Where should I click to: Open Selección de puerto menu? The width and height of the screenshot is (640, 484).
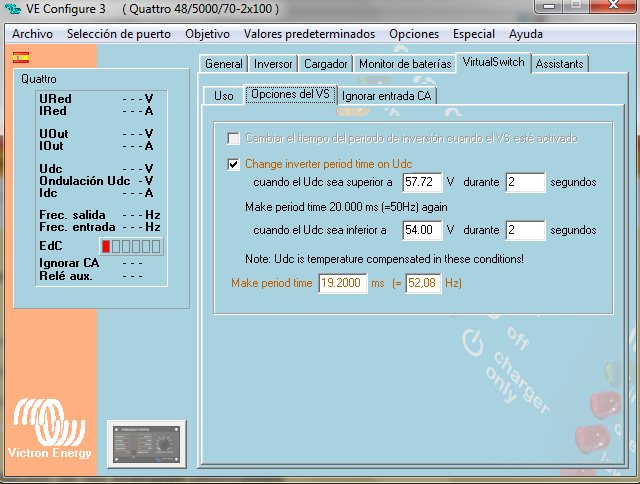[119, 34]
